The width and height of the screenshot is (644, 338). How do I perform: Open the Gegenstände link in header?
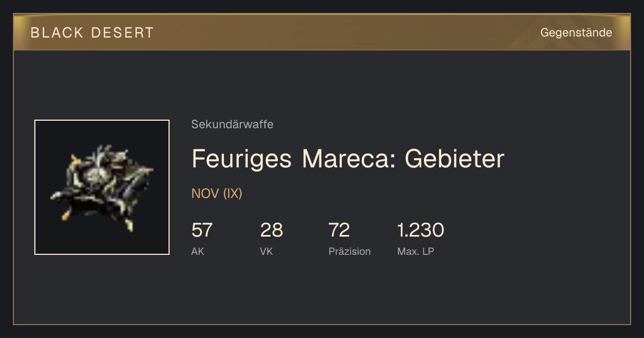point(576,33)
